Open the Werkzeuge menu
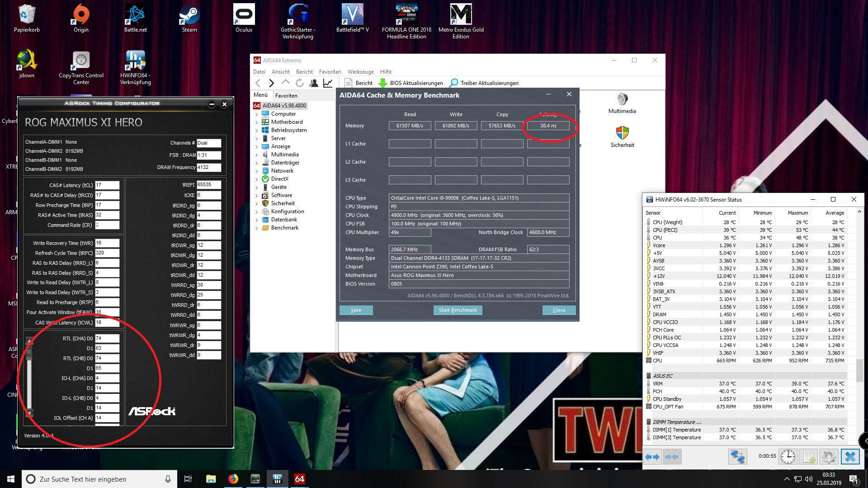The height and width of the screenshot is (488, 868). point(361,71)
